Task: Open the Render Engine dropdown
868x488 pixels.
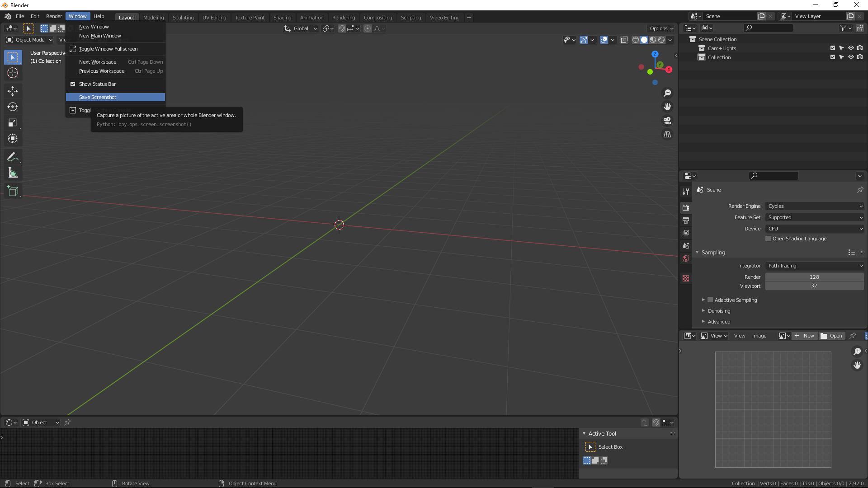Action: pyautogui.click(x=814, y=206)
